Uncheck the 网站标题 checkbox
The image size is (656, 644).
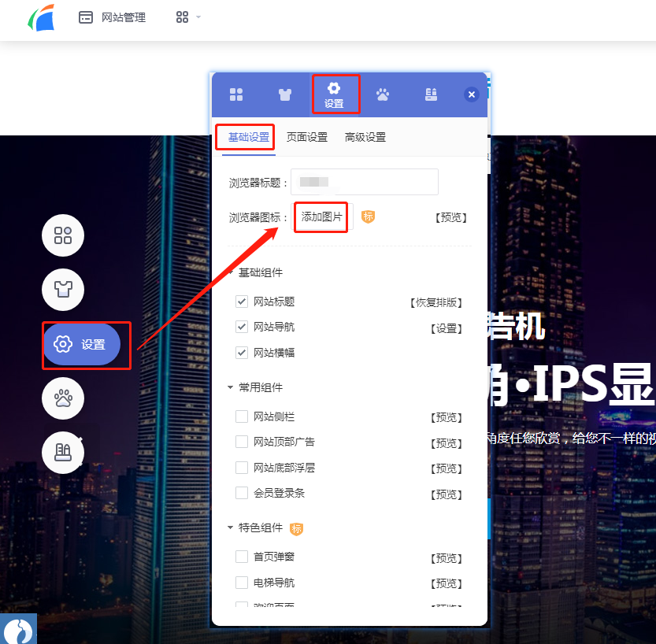[x=242, y=302]
